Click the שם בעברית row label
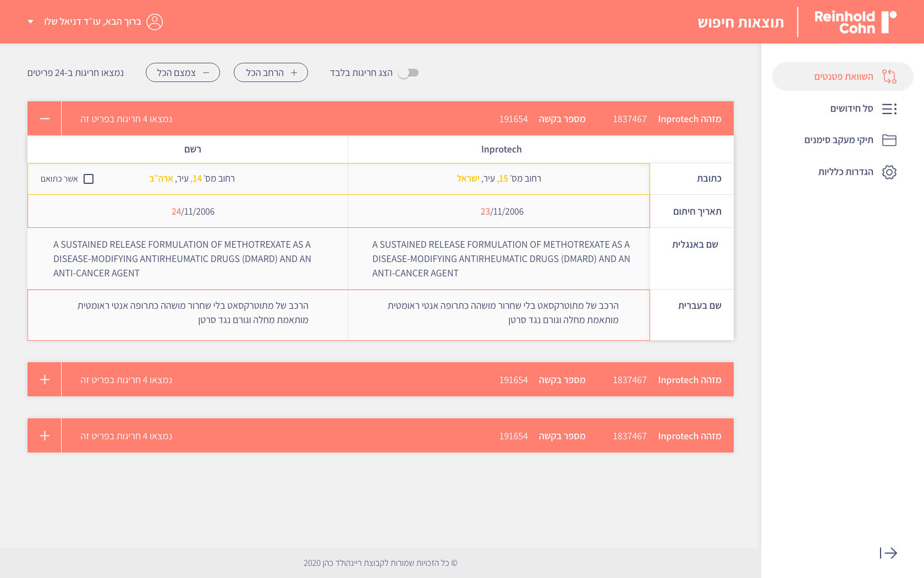924x578 pixels. [700, 306]
